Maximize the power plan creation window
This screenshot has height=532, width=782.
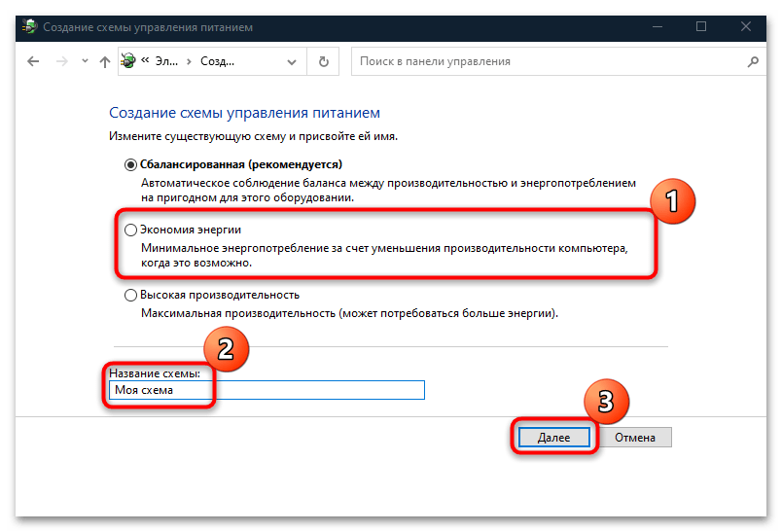[x=701, y=26]
